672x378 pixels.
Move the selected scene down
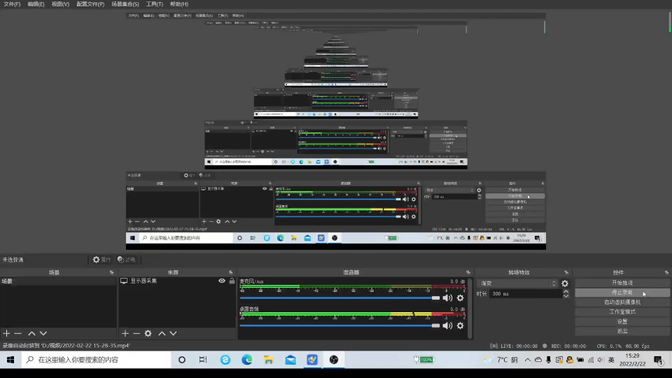coord(43,333)
